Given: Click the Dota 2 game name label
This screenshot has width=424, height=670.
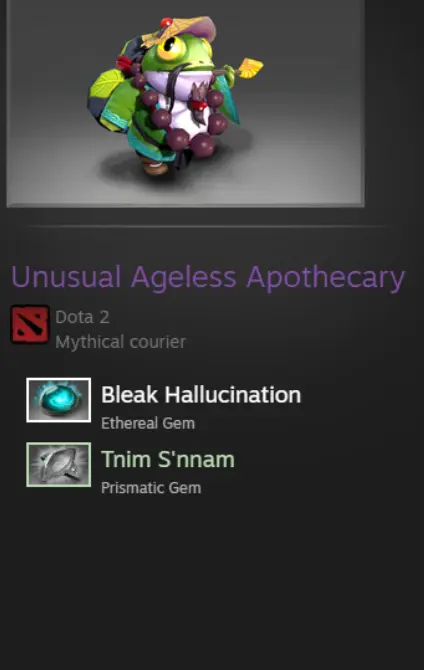Looking at the screenshot, I should (x=82, y=317).
